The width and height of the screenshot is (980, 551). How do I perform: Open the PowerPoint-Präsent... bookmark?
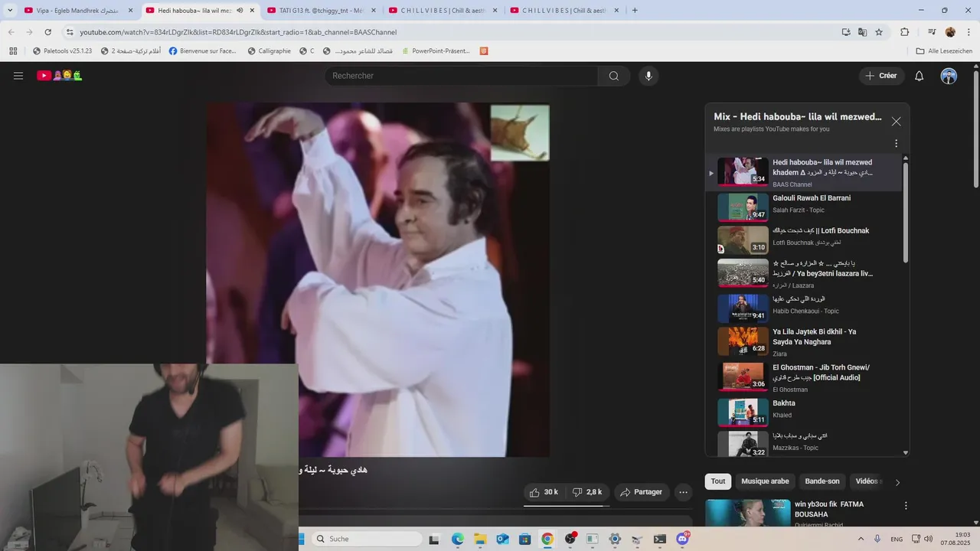coord(435,51)
